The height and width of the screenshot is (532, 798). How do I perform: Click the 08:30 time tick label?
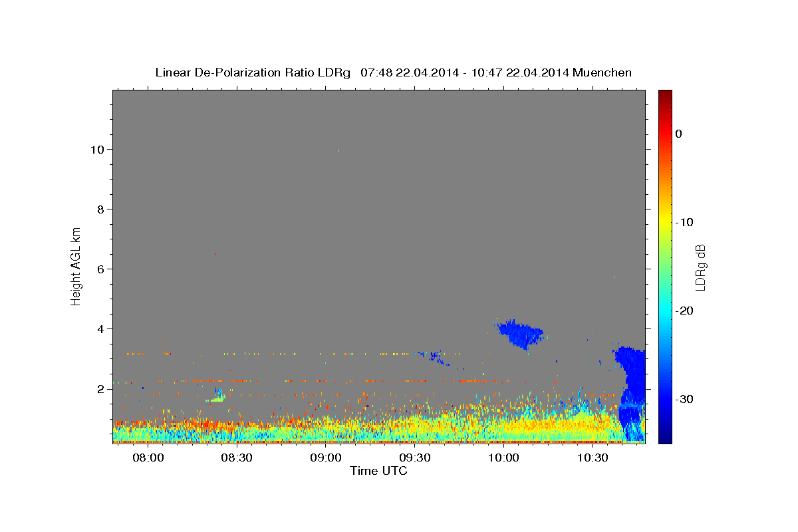237,458
